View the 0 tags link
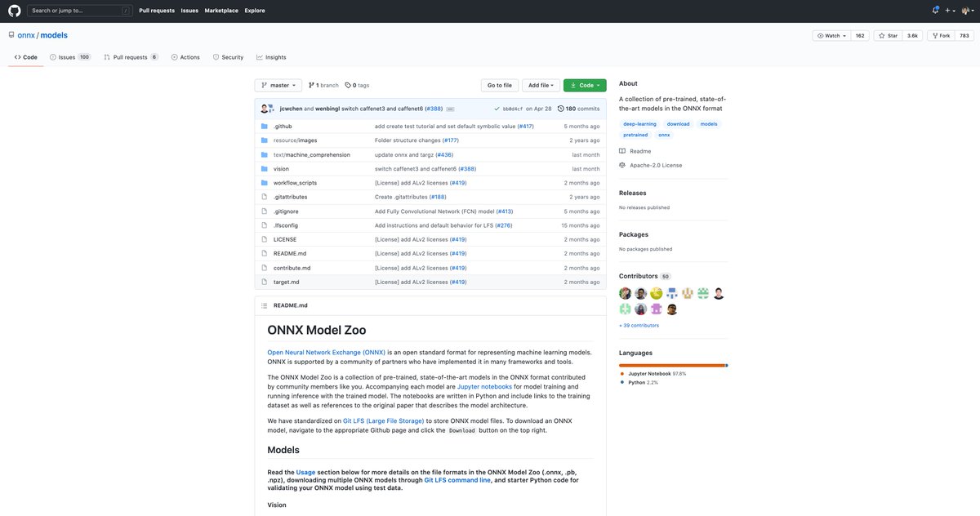The image size is (980, 516). point(357,85)
